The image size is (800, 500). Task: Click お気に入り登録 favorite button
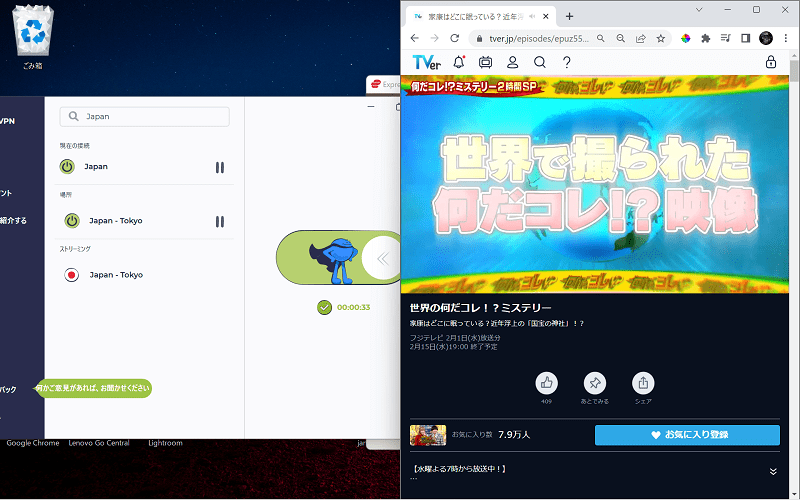click(x=687, y=435)
